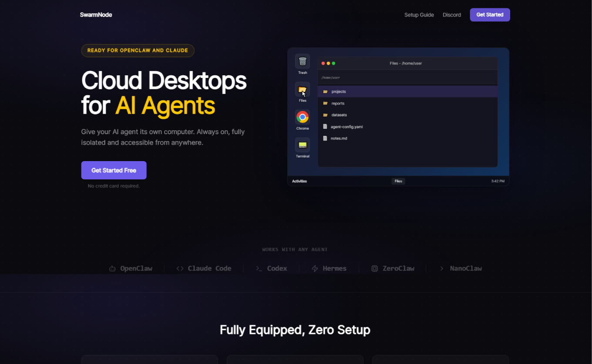
Task: Click the NanoClaw agent label
Action: [x=466, y=269]
